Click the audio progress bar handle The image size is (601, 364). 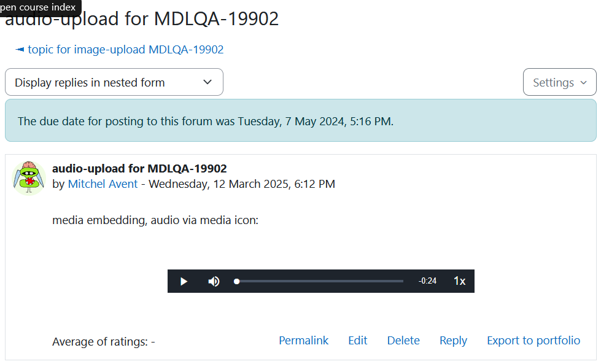point(237,281)
